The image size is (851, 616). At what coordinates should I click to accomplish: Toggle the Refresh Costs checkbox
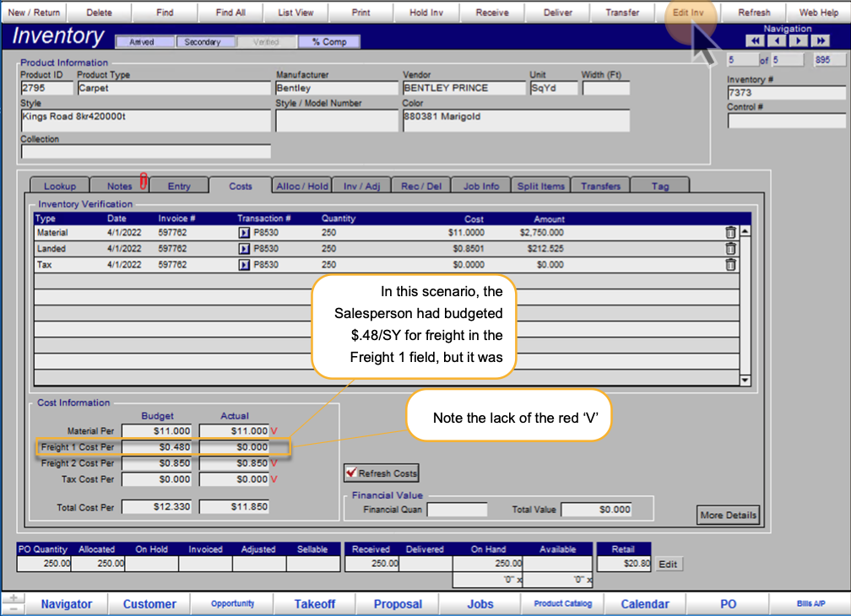pos(351,473)
